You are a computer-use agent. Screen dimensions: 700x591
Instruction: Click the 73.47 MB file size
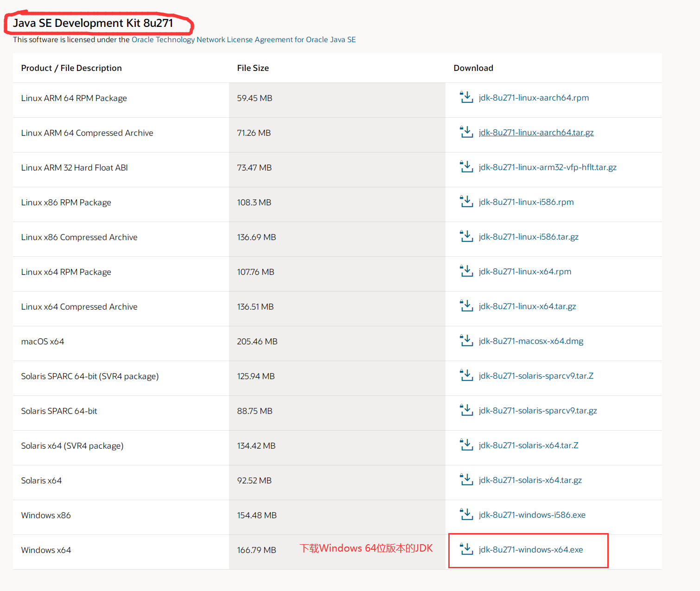[255, 168]
